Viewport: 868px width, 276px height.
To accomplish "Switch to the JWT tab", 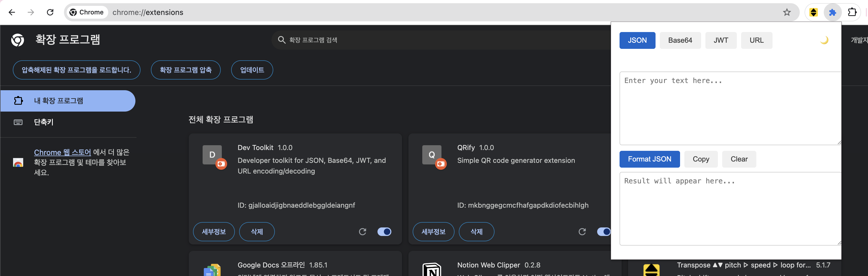I will [721, 41].
